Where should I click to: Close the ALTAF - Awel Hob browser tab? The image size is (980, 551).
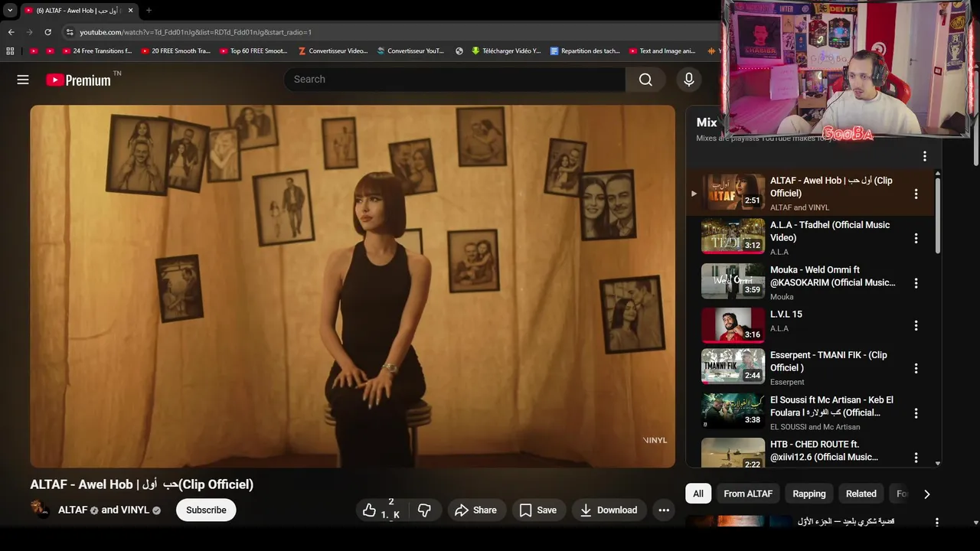(x=130, y=11)
